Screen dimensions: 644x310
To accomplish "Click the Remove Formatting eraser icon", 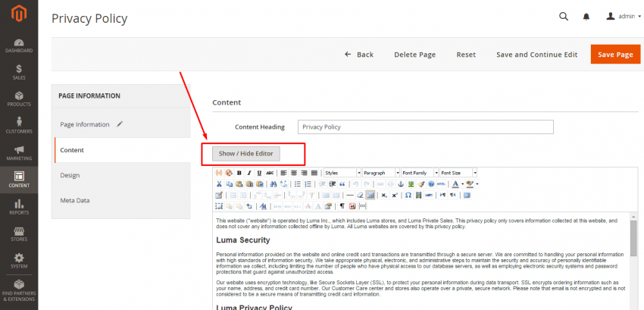I will [360, 195].
